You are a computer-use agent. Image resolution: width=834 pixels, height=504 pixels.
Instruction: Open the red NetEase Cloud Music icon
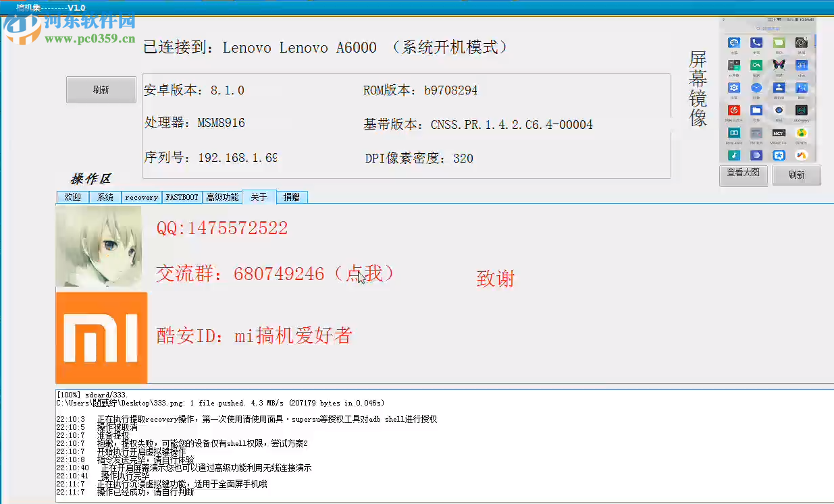point(733,109)
